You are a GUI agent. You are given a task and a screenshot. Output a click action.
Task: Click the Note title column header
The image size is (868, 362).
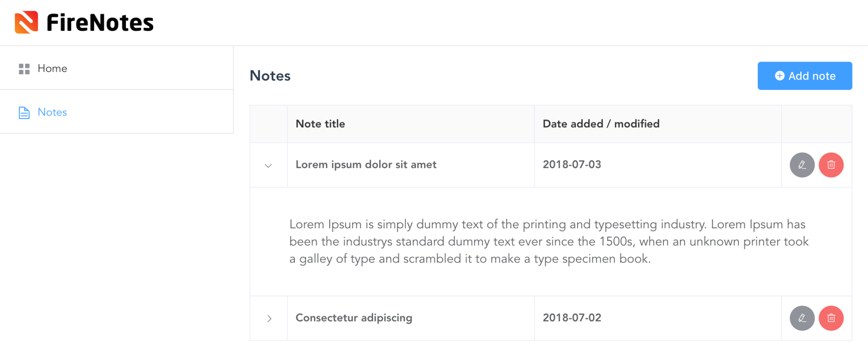click(320, 124)
